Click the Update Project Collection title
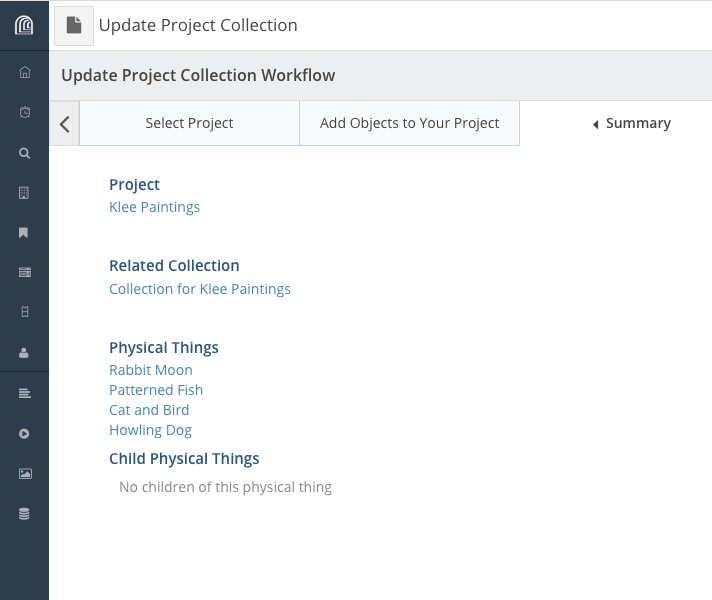The height and width of the screenshot is (600, 712). (x=198, y=25)
